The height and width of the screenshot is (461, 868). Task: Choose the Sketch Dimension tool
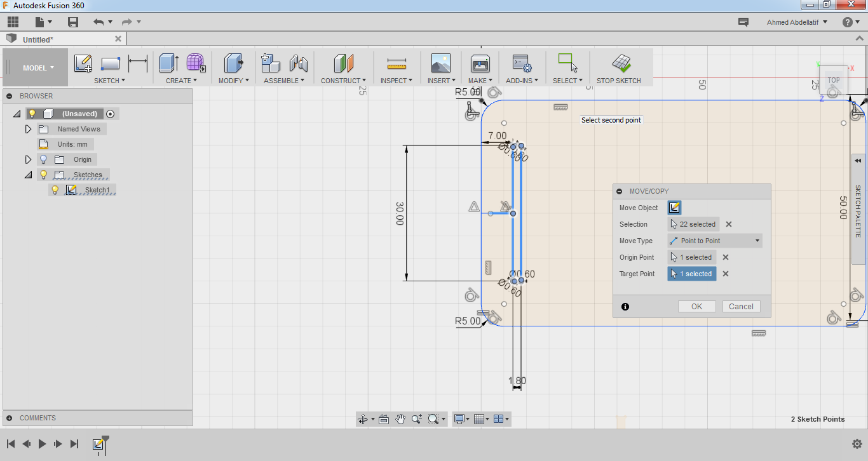(138, 63)
